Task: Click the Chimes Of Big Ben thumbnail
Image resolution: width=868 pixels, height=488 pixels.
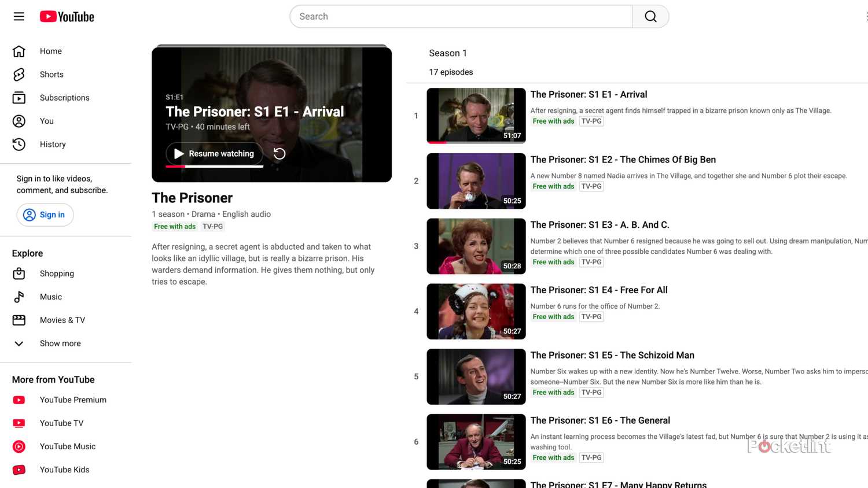Action: click(476, 181)
